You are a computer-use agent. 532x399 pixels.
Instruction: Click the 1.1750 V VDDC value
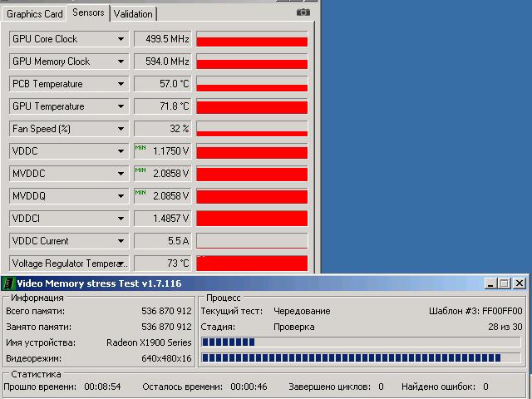[x=163, y=151]
